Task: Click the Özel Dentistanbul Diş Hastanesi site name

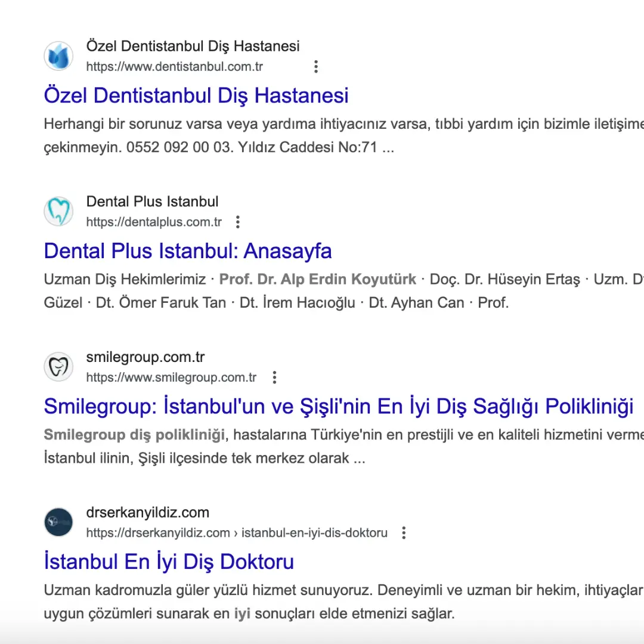Action: tap(193, 46)
